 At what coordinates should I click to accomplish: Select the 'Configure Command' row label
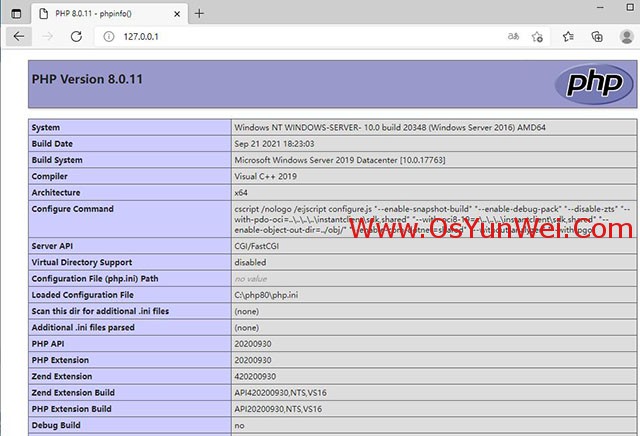pyautogui.click(x=72, y=209)
